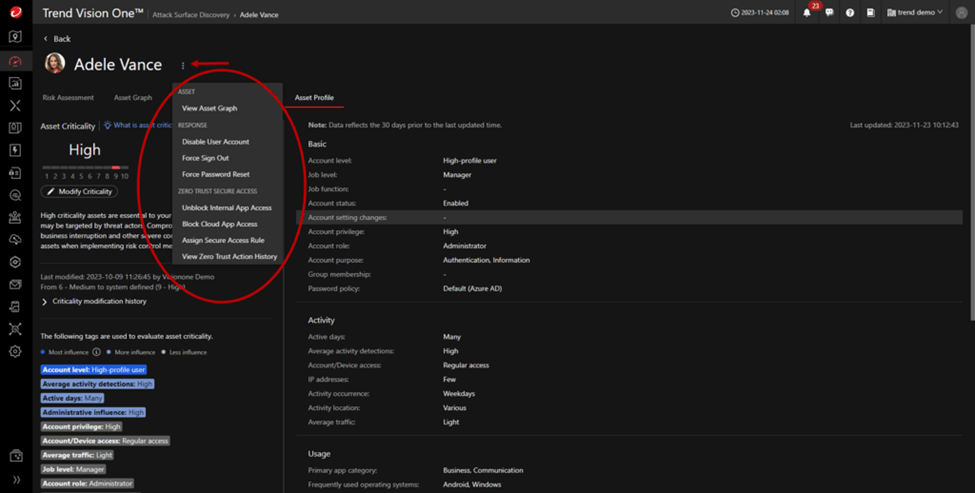The height and width of the screenshot is (493, 975).
Task: Choose Block Cloud App Access
Action: click(219, 224)
